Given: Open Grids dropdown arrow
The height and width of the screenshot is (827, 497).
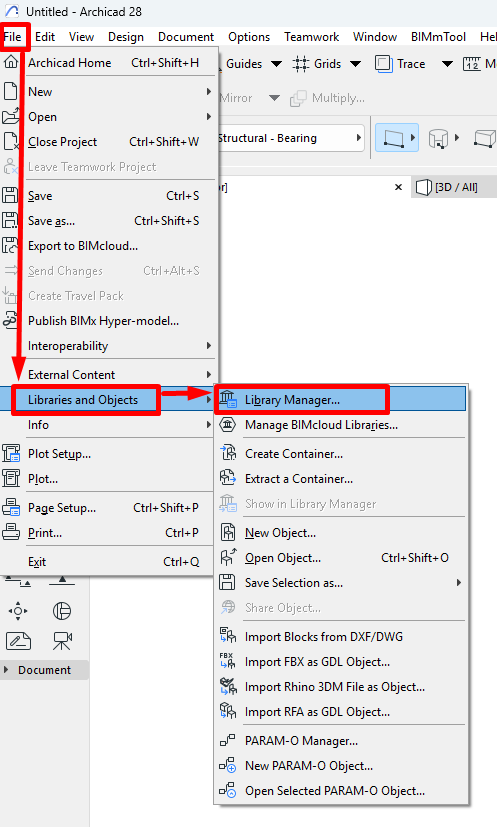Looking at the screenshot, I should [x=356, y=64].
